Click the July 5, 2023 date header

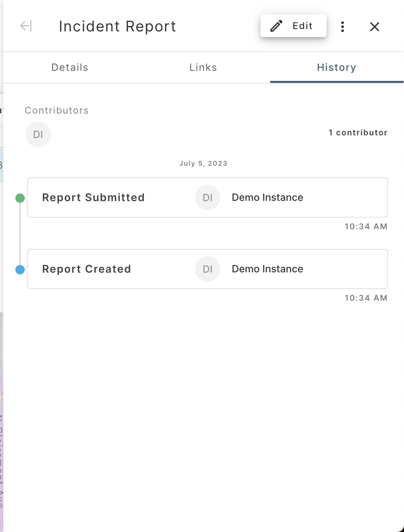pyautogui.click(x=203, y=163)
